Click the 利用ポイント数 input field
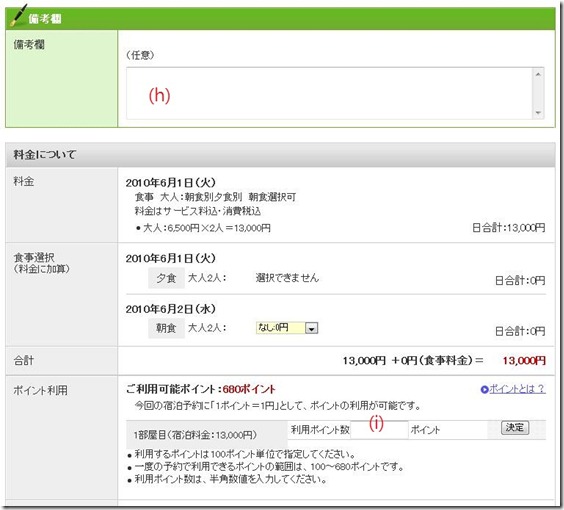564x510 pixels. click(x=379, y=430)
